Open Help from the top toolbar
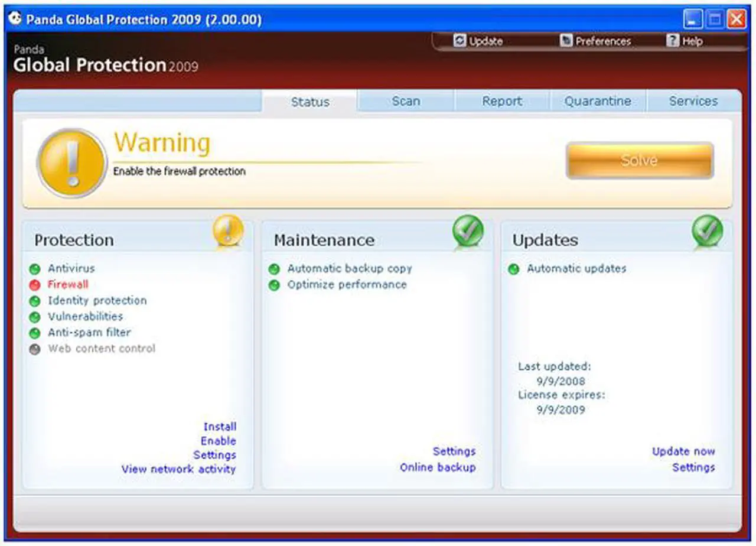Screen dimensions: 756x546 [692, 41]
